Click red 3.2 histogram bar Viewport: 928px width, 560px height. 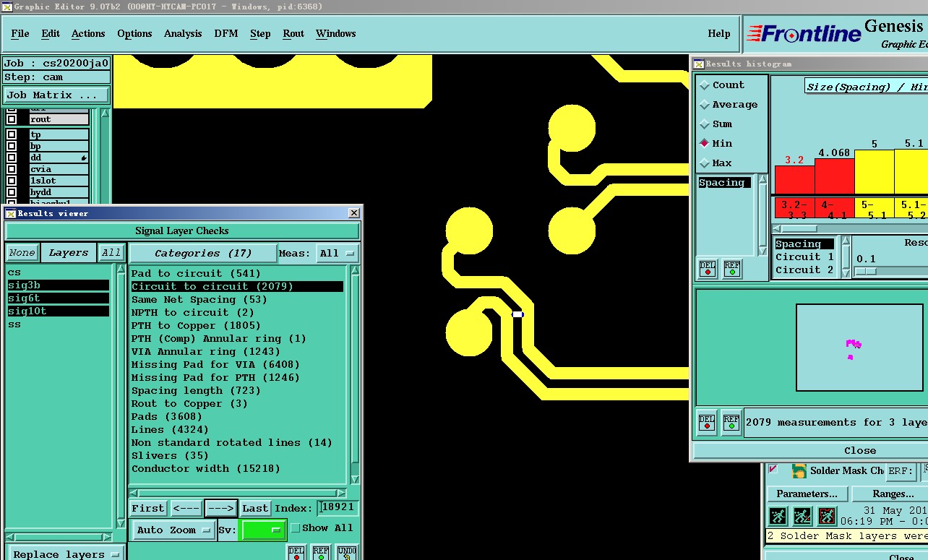pyautogui.click(x=794, y=180)
